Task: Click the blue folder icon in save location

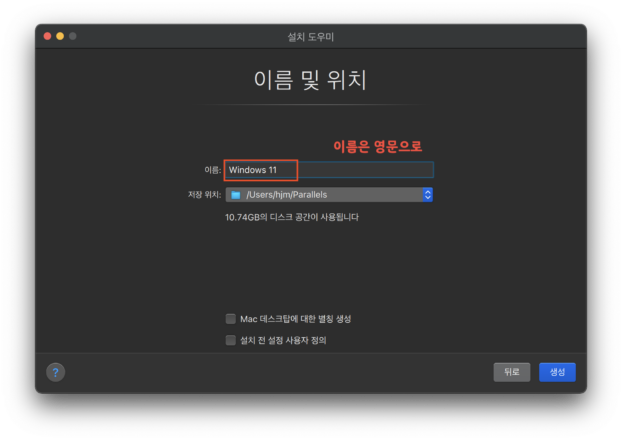Action: 235,195
